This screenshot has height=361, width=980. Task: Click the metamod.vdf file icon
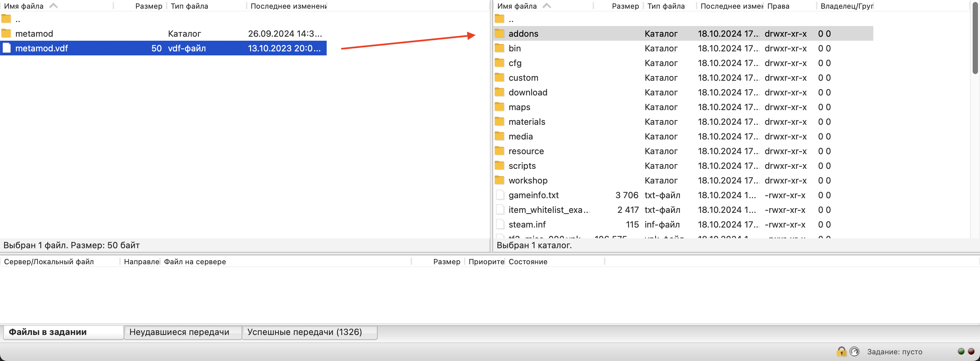(x=6, y=48)
